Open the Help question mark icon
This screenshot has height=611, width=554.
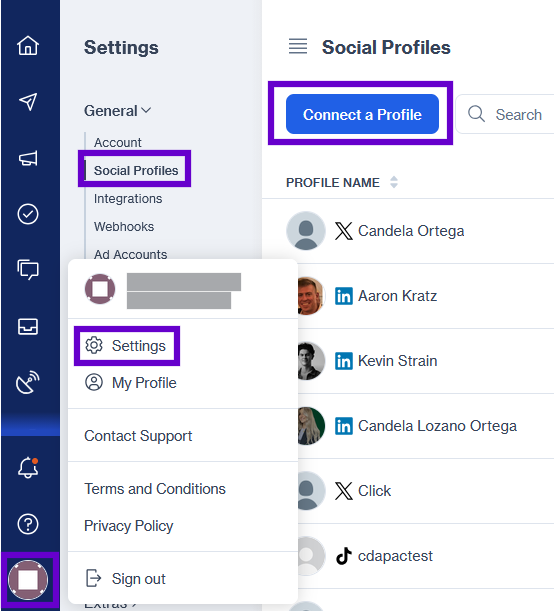(x=28, y=524)
